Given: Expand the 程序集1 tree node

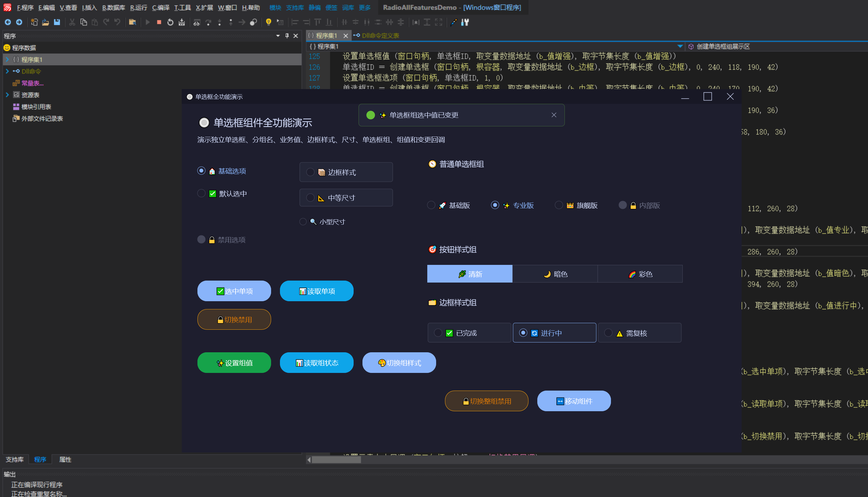Looking at the screenshot, I should click(7, 59).
